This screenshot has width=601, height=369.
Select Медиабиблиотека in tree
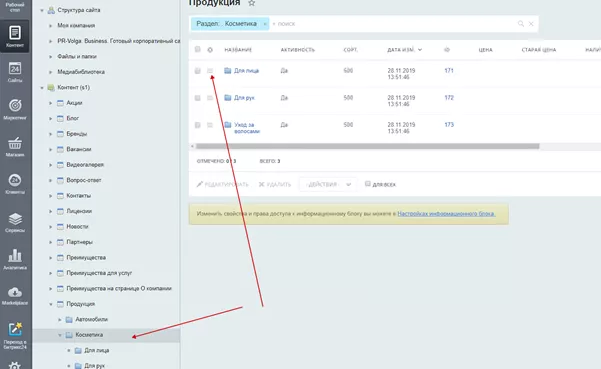[x=81, y=72]
